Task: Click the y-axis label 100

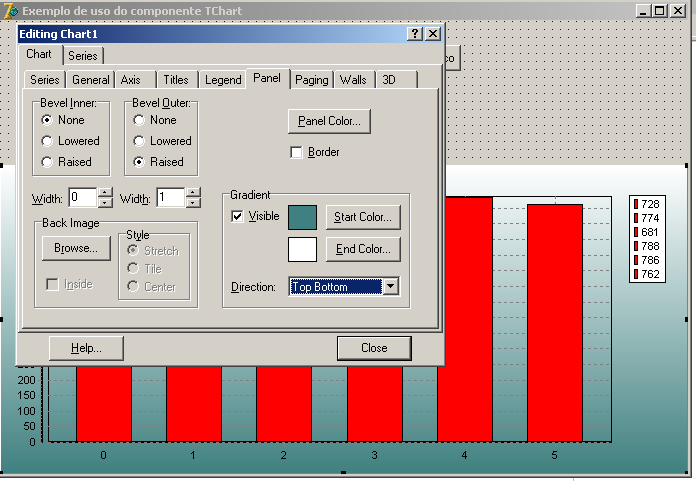Action: (x=27, y=411)
